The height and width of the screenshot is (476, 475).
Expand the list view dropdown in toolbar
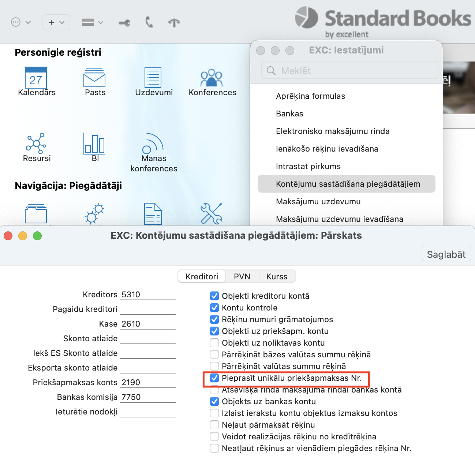point(92,23)
